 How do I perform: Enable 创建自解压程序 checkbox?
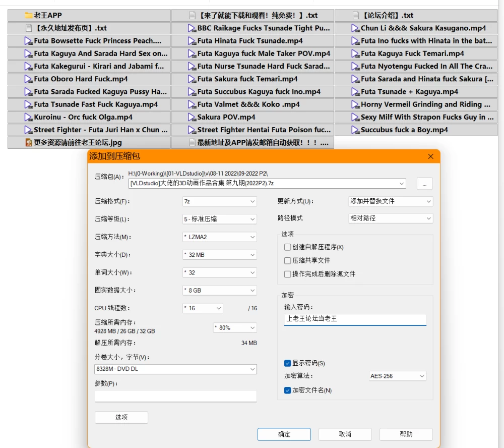tap(287, 247)
